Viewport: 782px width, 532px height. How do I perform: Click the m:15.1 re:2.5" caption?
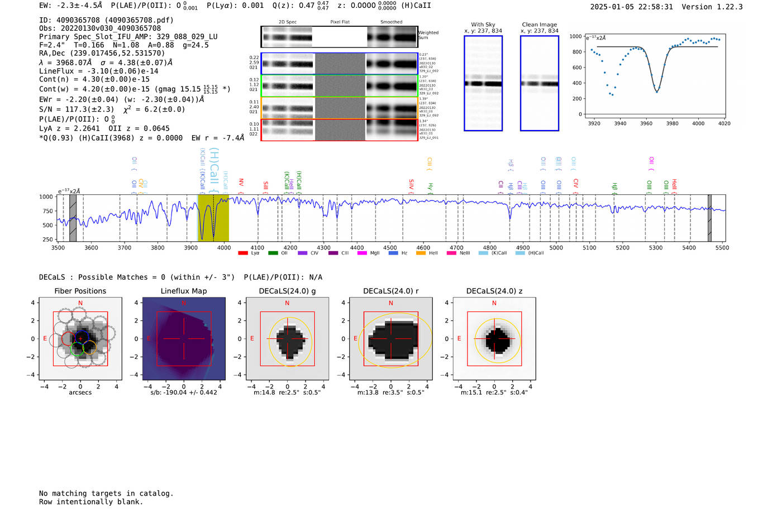pos(494,392)
